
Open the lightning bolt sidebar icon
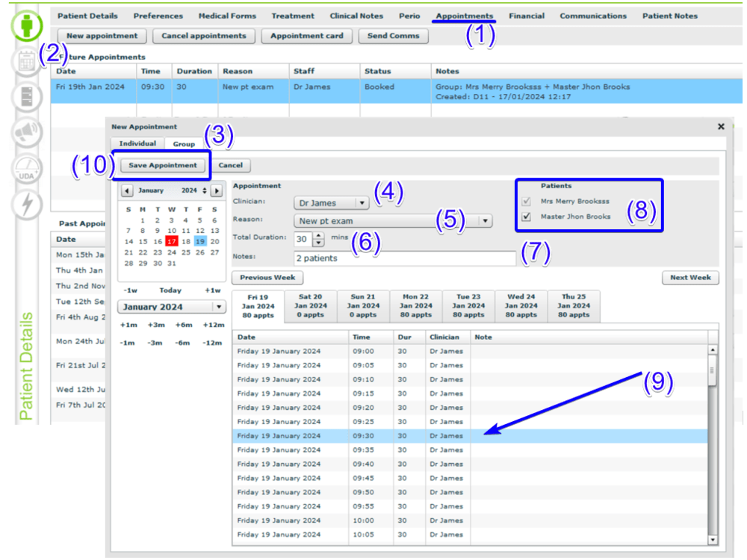(x=27, y=205)
